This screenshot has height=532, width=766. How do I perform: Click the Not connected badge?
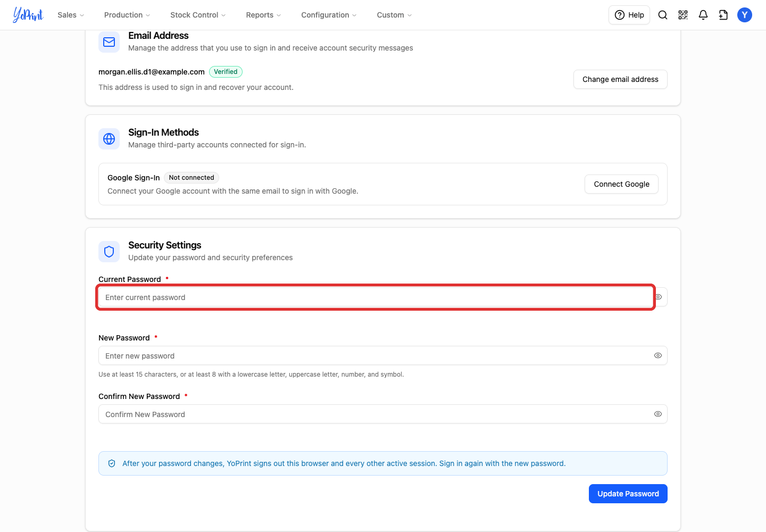(191, 178)
